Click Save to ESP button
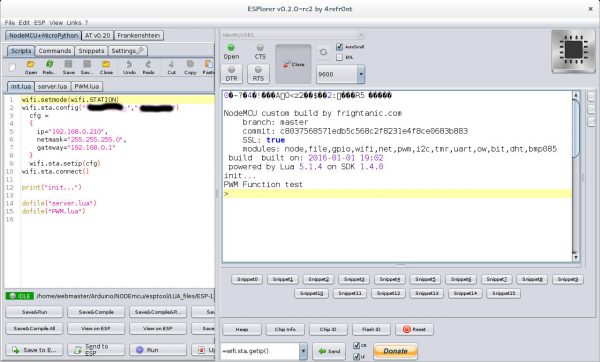Image resolution: width=600 pixels, height=362 pixels. 34,350
